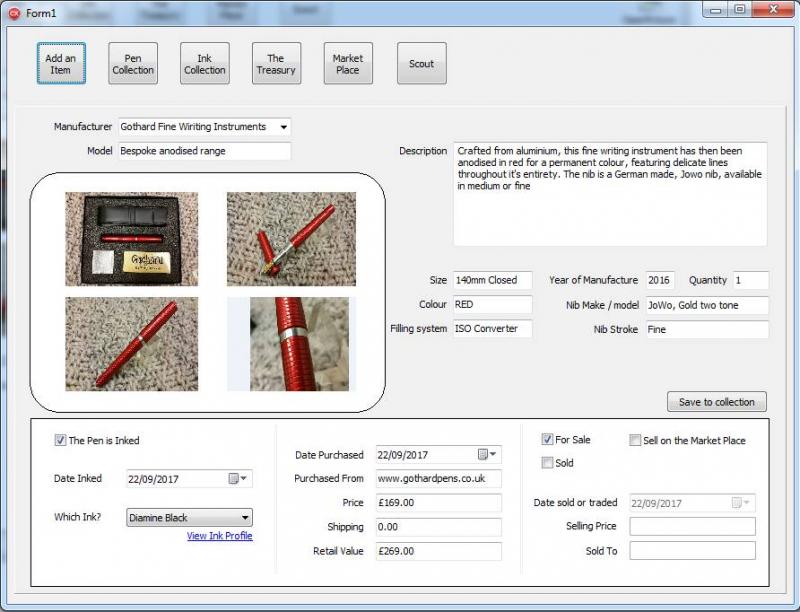Viewport: 800px width, 612px height.
Task: Open the Pen Collection section
Action: click(x=133, y=64)
